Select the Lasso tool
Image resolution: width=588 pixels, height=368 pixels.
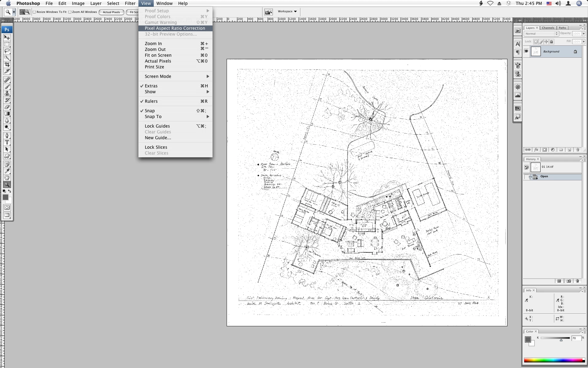coord(7,51)
